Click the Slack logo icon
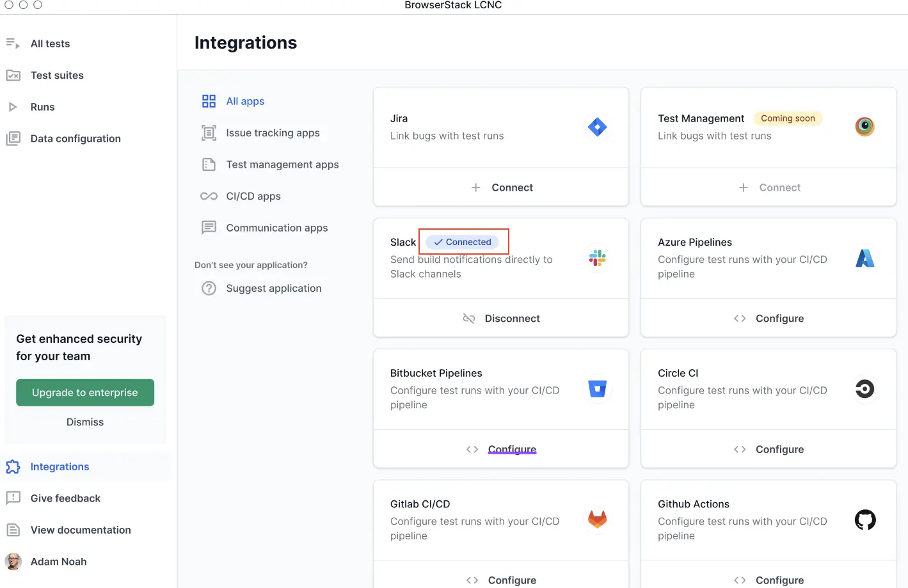Viewport: 908px width, 588px height. tap(597, 258)
